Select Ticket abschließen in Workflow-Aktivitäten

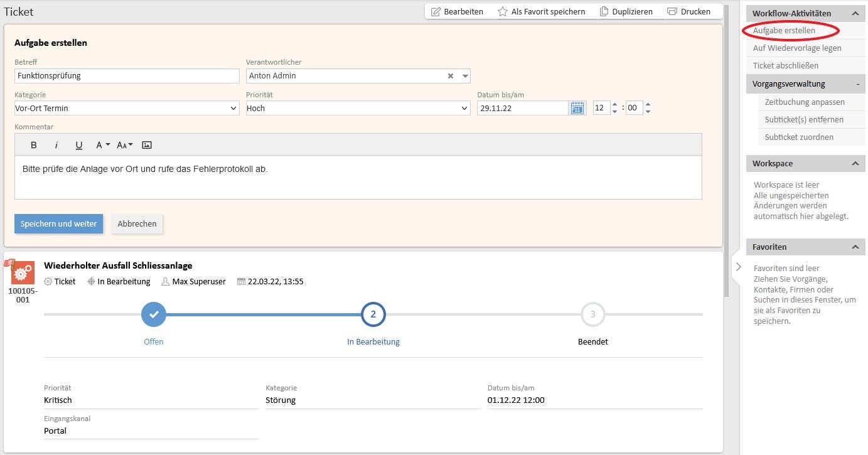coord(786,65)
